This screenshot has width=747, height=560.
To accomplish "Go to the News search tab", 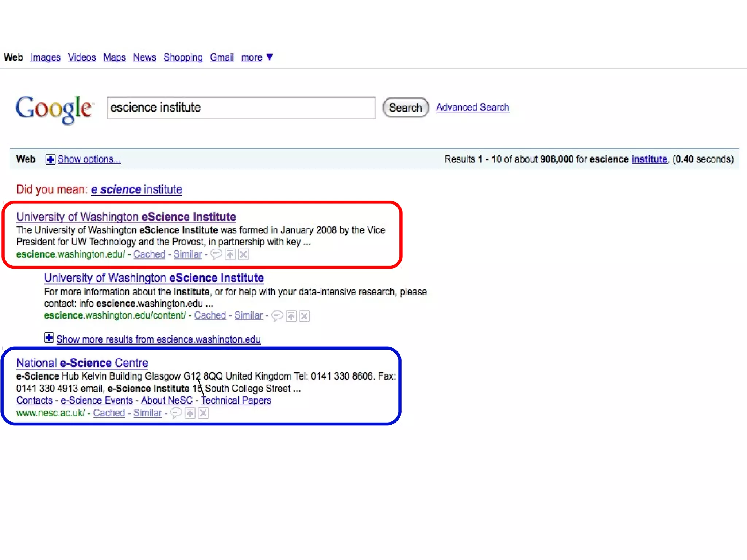I will [x=144, y=57].
